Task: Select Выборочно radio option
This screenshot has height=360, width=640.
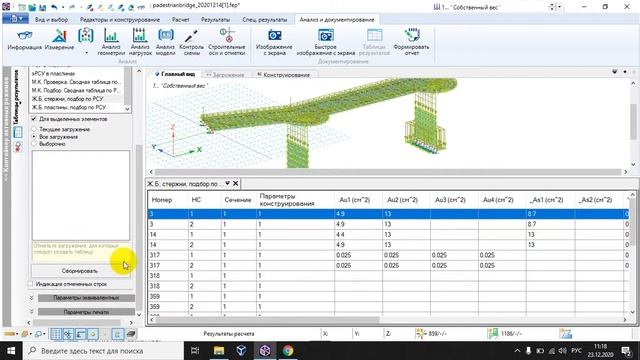Action: click(x=34, y=144)
